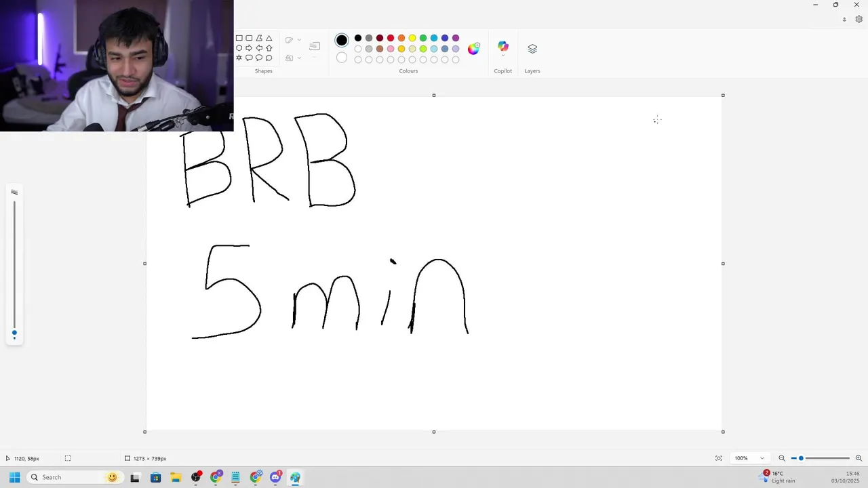Select the Rounded rectangle shape
This screenshot has width=868, height=488.
pyautogui.click(x=249, y=39)
